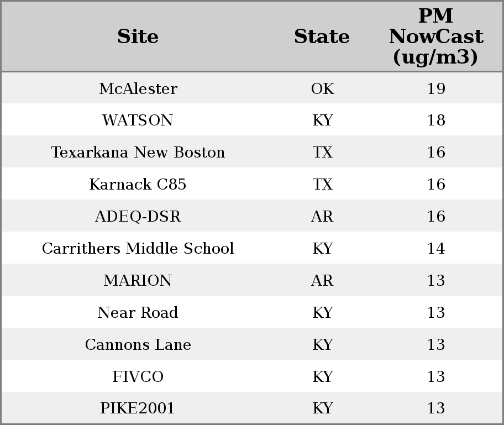Click the PM value 18 for WATSON
The height and width of the screenshot is (425, 504).
coord(436,120)
